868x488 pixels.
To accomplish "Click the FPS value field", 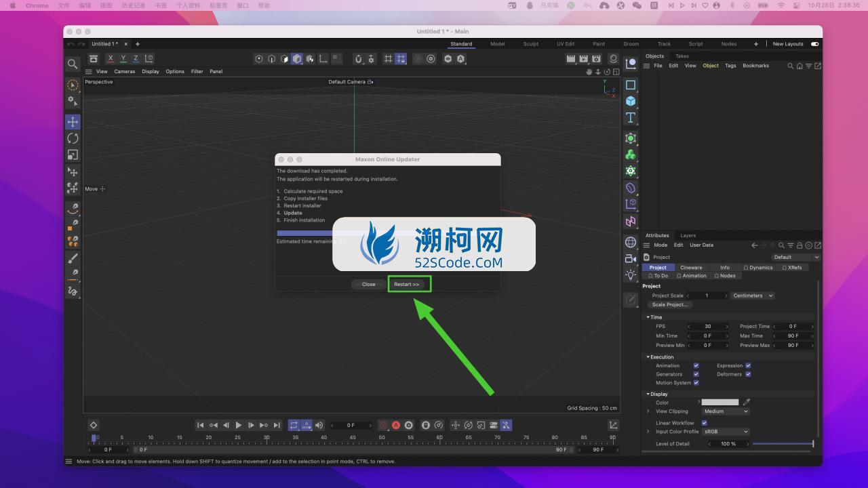I will coord(708,327).
